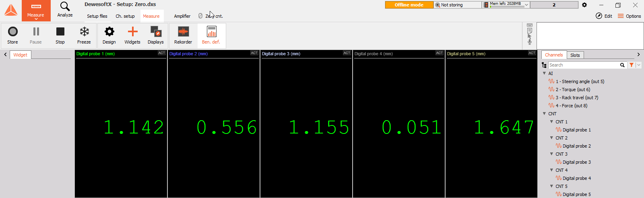Click the cursor marker event icon
Viewport: 644px width, 198px height.
tap(530, 36)
